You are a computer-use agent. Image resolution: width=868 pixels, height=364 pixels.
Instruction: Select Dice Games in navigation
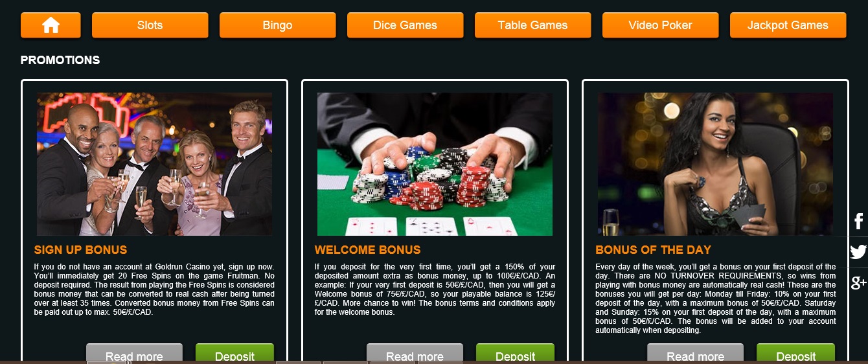[405, 25]
